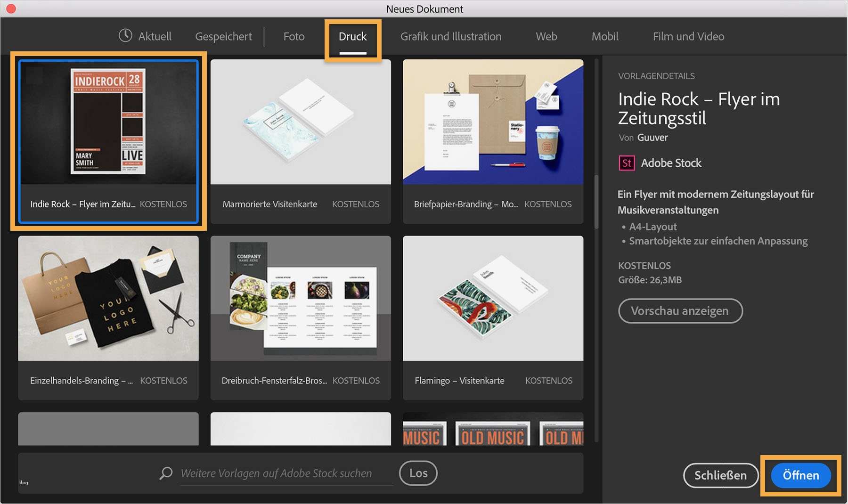Screen dimensions: 848x504
Task: Click the VORLAGENDETAILS header text
Action: (x=656, y=76)
